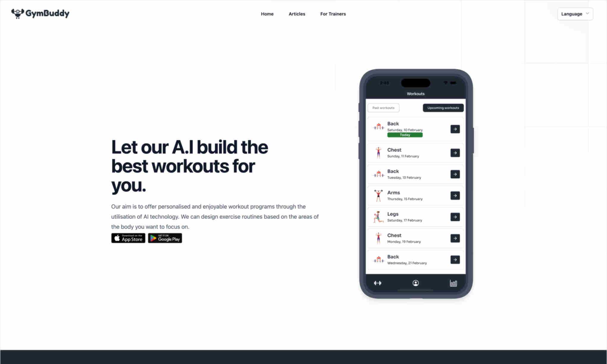Click the GymBuddy logo in top left
607x364 pixels.
(40, 14)
